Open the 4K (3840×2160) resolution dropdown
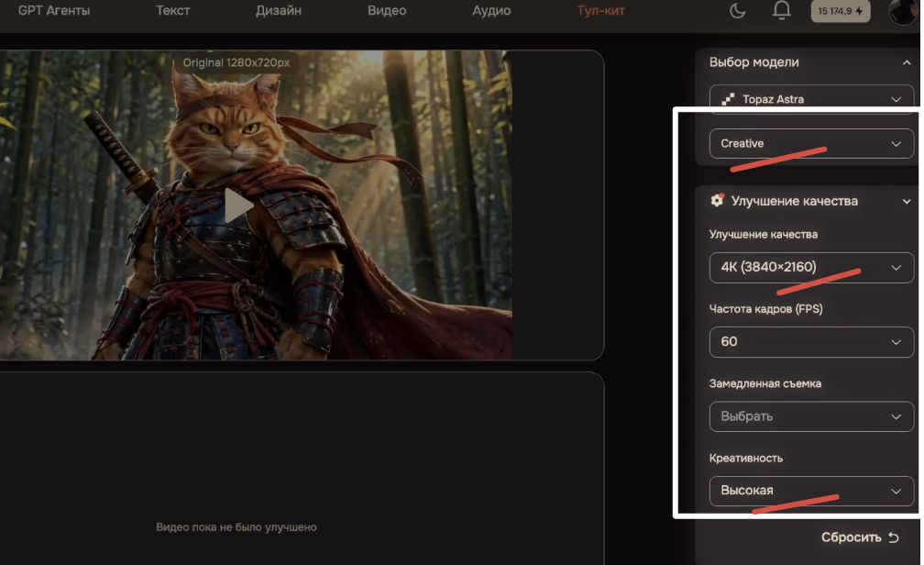Screen dimensions: 924x565 point(811,267)
